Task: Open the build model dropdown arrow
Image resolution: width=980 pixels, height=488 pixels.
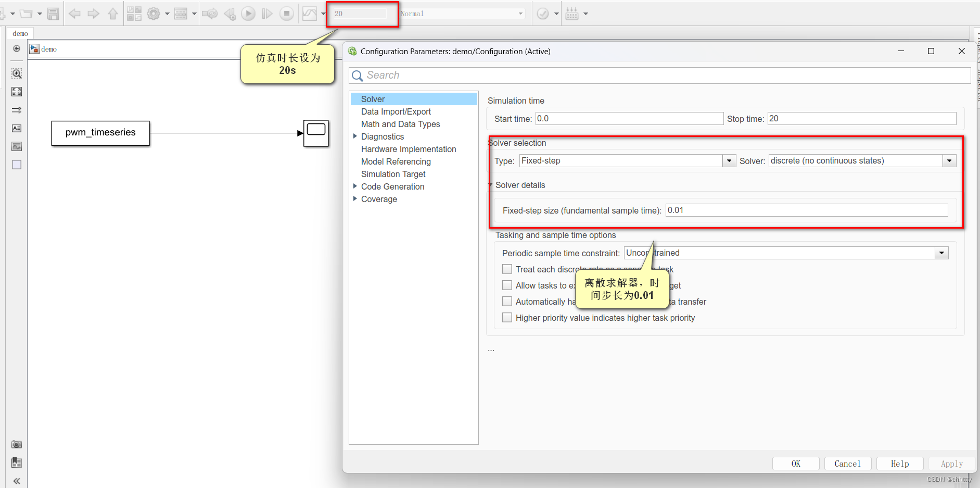Action: (x=586, y=14)
